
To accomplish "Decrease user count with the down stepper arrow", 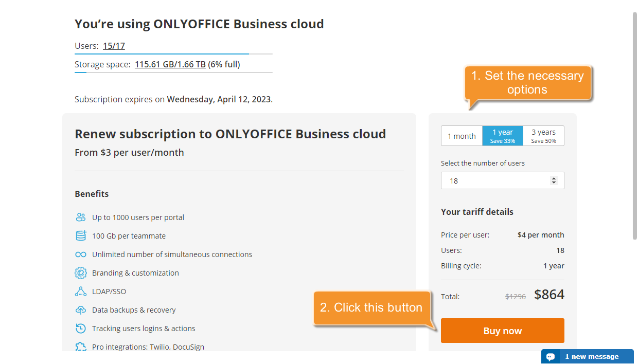I will [x=554, y=183].
